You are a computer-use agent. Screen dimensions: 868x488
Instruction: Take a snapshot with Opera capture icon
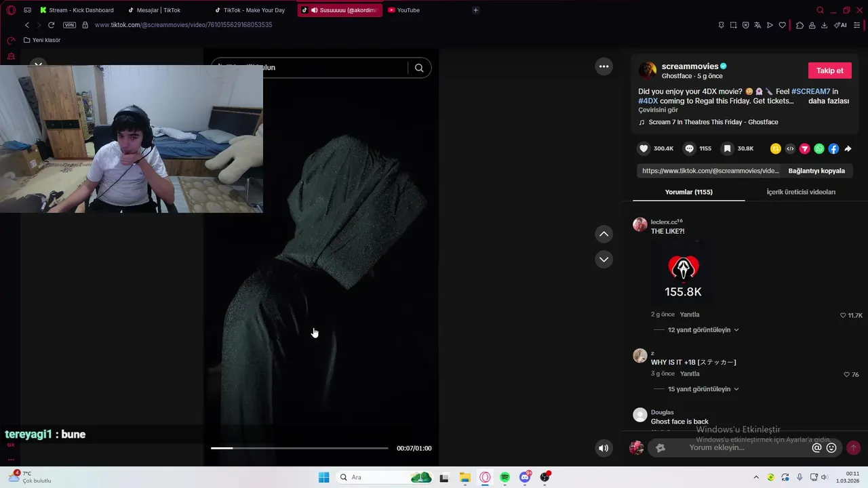[733, 25]
